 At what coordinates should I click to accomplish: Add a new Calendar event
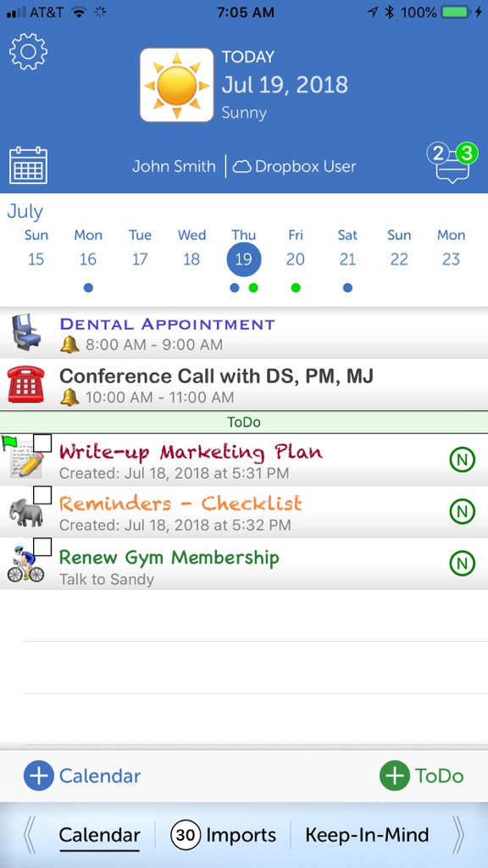click(82, 776)
